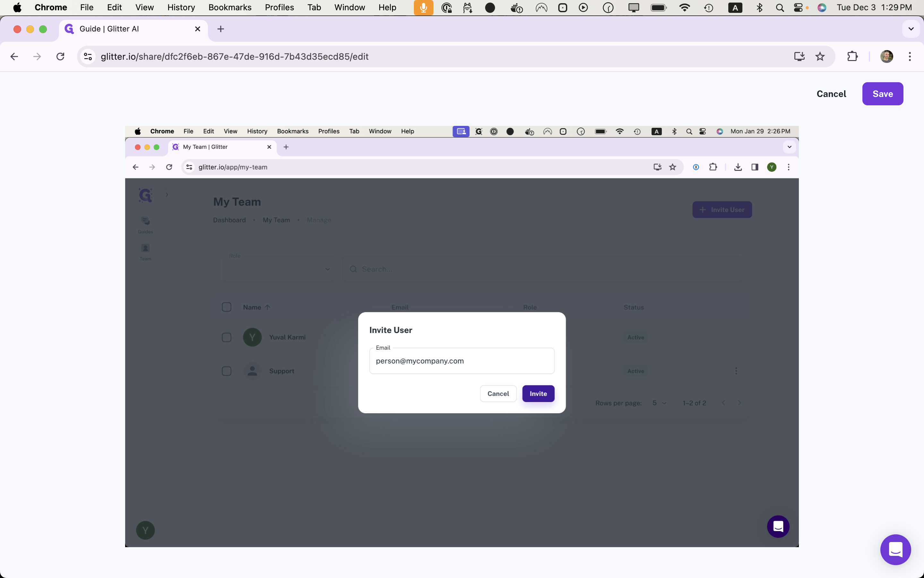The height and width of the screenshot is (578, 924).
Task: Click the next page arrow in pagination
Action: click(739, 403)
